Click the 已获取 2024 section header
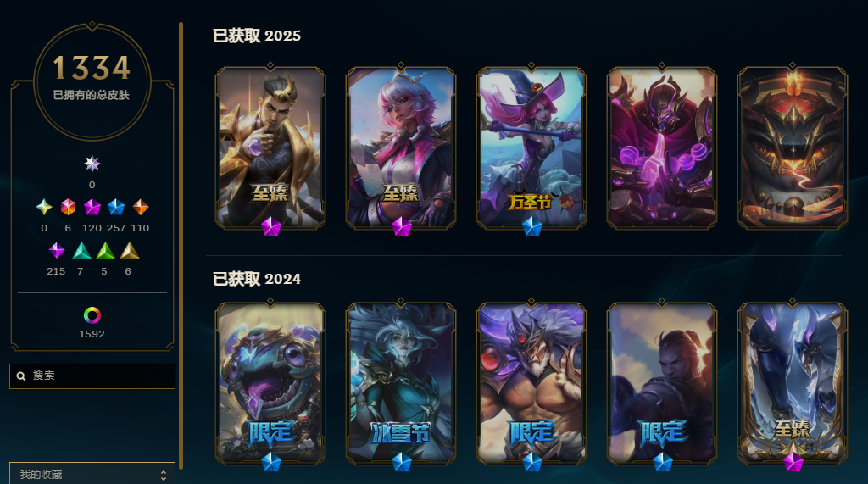Image resolution: width=868 pixels, height=484 pixels. 257,279
